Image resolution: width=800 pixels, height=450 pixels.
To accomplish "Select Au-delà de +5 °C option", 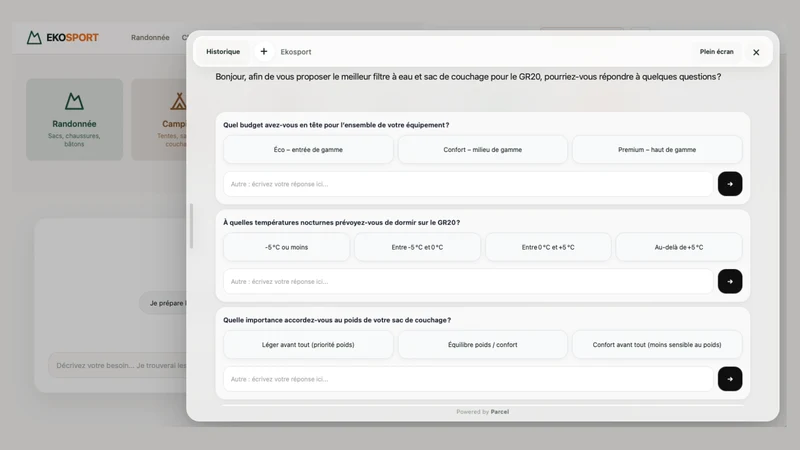I will (679, 247).
